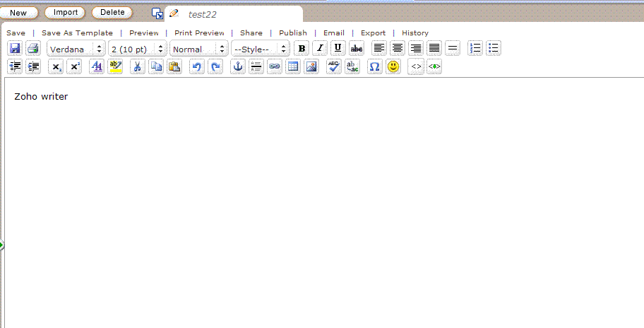This screenshot has width=644, height=328.
Task: Toggle HTML source view icon
Action: [x=416, y=66]
